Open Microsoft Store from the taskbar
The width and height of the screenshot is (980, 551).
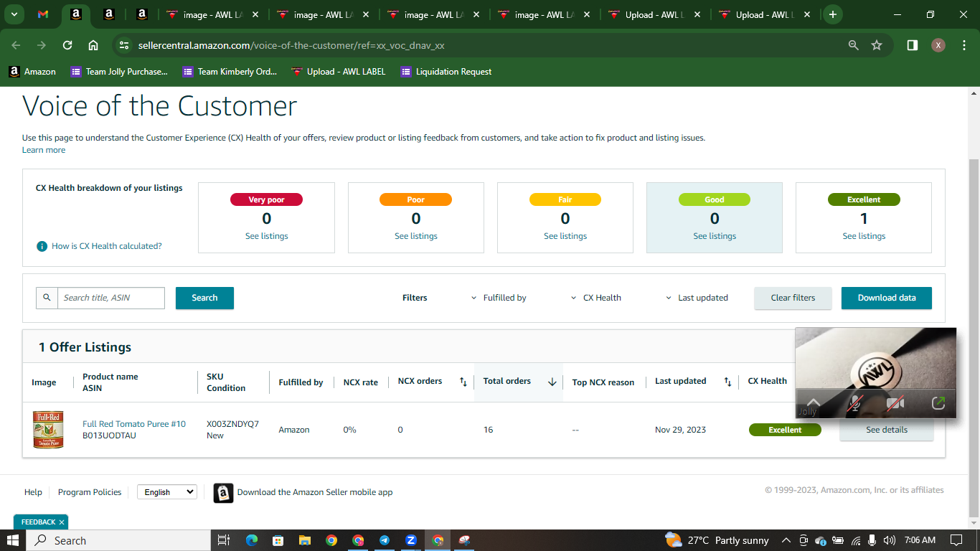point(278,540)
